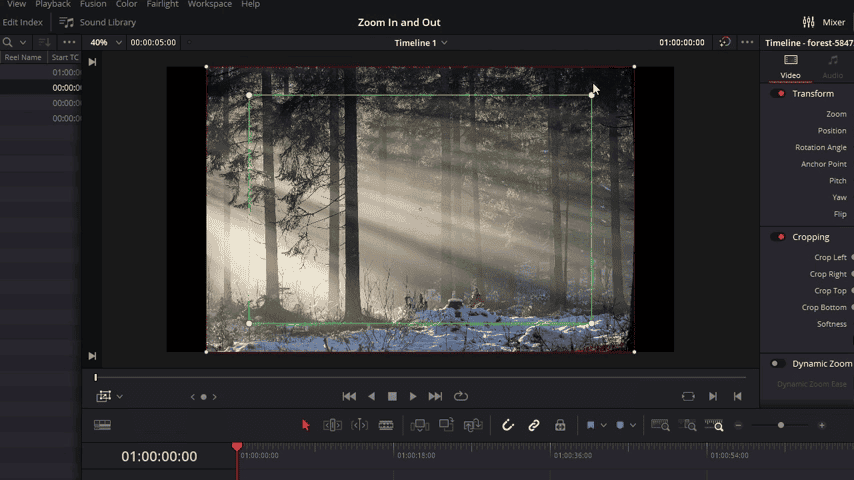Jump to the previous clip edit point
Screen dimensions: 854x480
click(x=737, y=396)
